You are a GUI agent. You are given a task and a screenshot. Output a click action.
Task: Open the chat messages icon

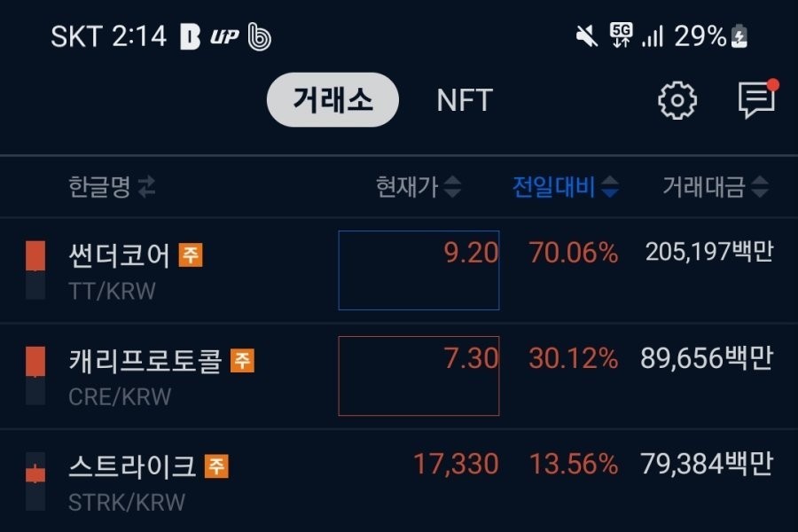(x=756, y=100)
